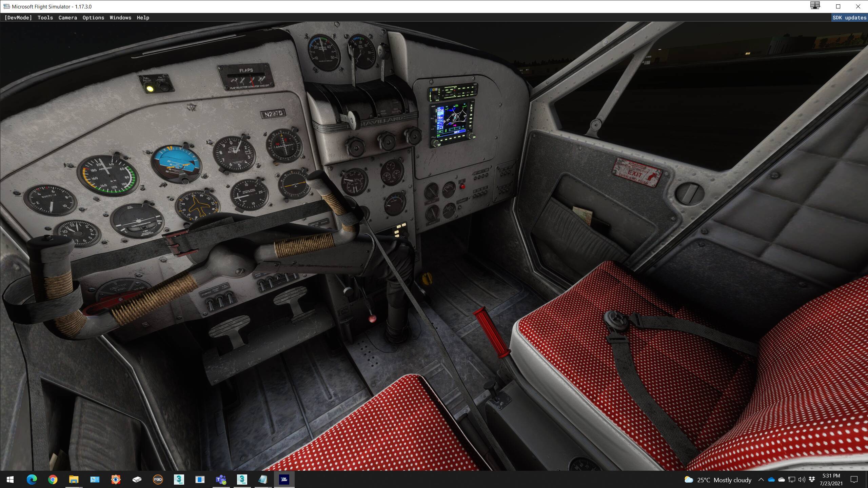This screenshot has width=868, height=488.
Task: Toggle the lit yellow warning light
Action: [150, 89]
